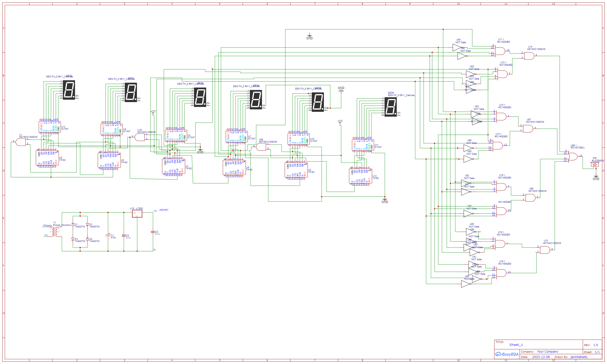Click capacitor C1 470u symbol
Image resolution: width=607 pixels, height=364 pixels.
pyautogui.click(x=108, y=235)
